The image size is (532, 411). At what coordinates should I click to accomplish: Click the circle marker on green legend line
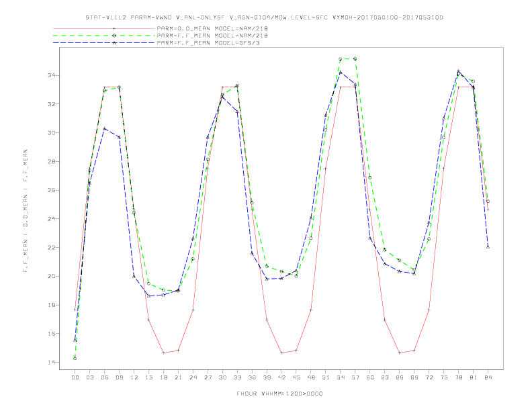point(114,36)
